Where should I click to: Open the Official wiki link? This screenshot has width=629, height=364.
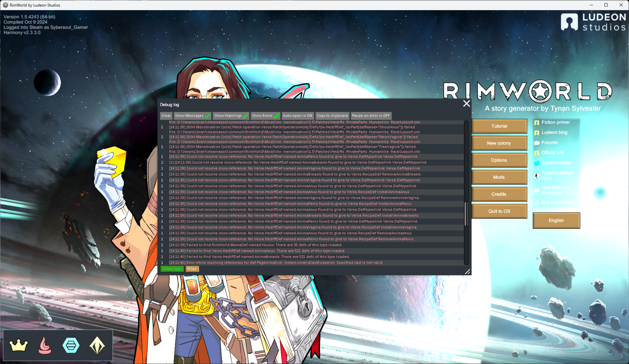click(553, 153)
